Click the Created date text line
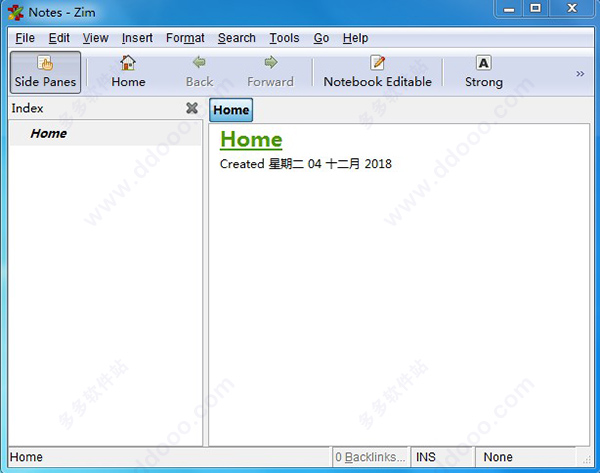600x473 pixels. [306, 164]
